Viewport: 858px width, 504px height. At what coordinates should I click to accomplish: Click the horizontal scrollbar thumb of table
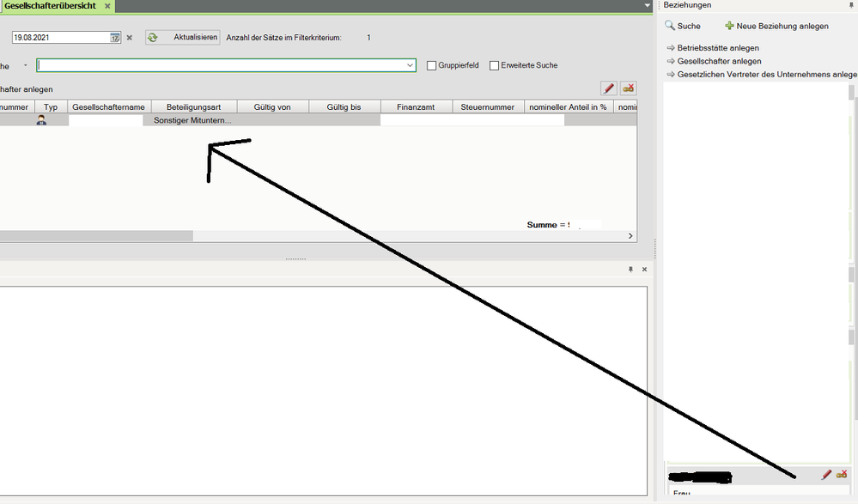coord(96,236)
